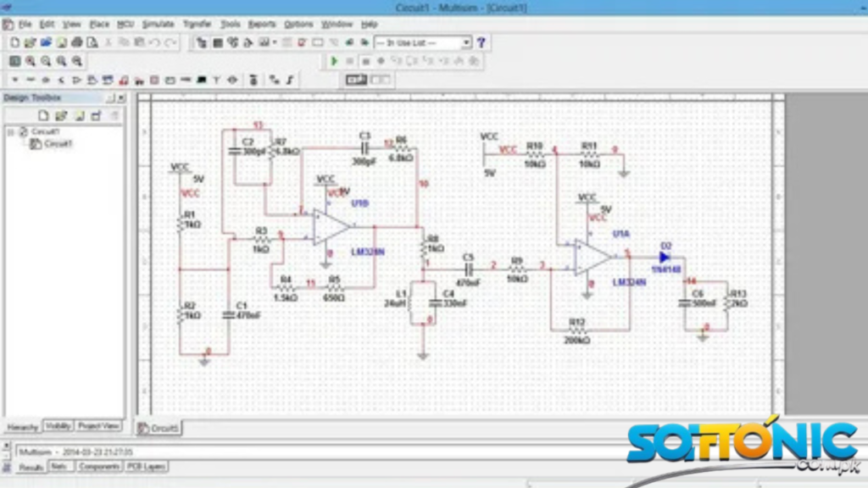Open the Window menu

pos(337,25)
